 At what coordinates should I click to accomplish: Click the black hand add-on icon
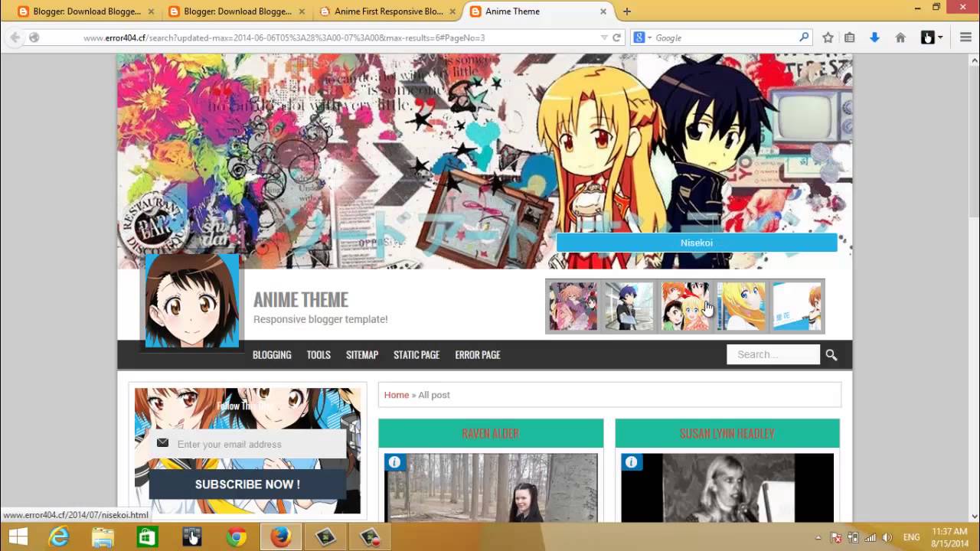pyautogui.click(x=928, y=37)
